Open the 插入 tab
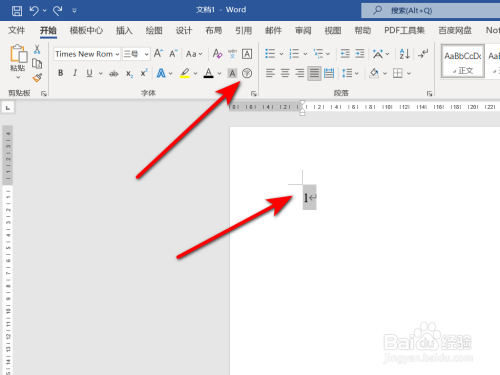 tap(124, 31)
